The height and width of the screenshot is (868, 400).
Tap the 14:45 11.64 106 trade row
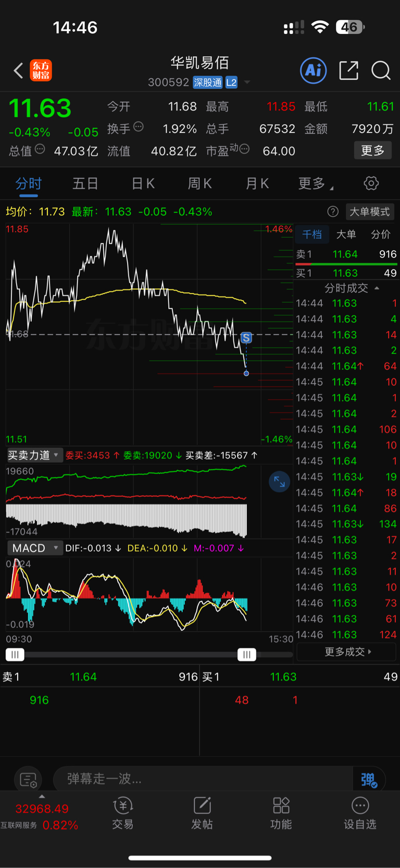pyautogui.click(x=346, y=430)
